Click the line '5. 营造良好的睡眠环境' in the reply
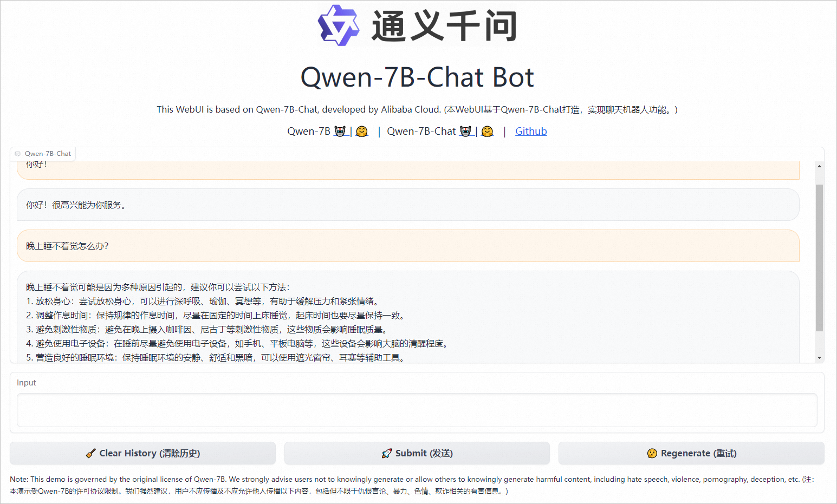837x504 pixels. [x=217, y=357]
